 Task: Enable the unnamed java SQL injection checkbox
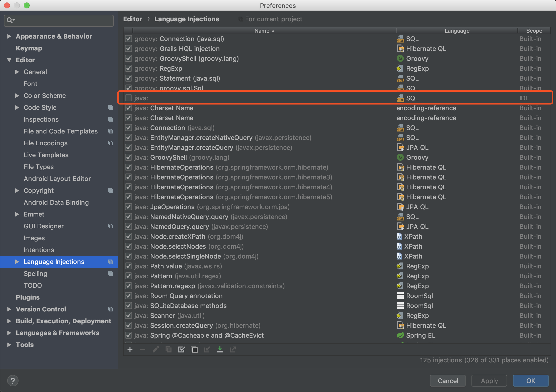point(128,98)
